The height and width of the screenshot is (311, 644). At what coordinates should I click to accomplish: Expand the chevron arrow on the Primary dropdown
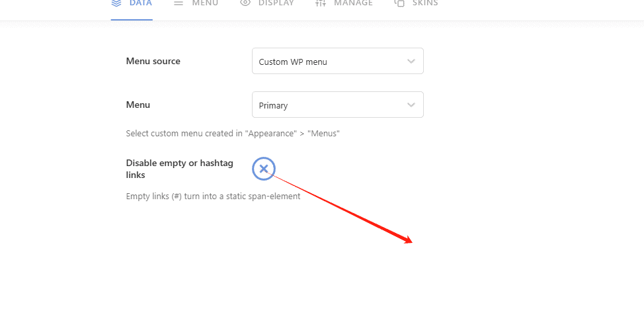tap(411, 105)
